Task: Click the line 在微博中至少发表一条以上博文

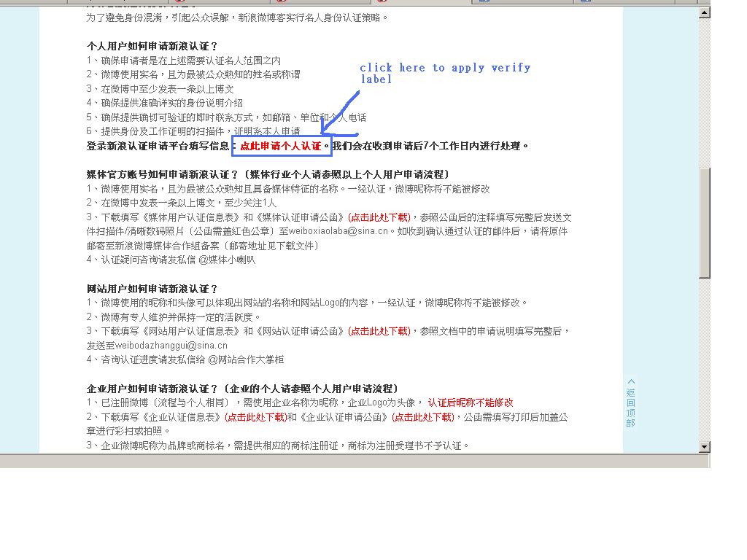Action: pyautogui.click(x=160, y=88)
